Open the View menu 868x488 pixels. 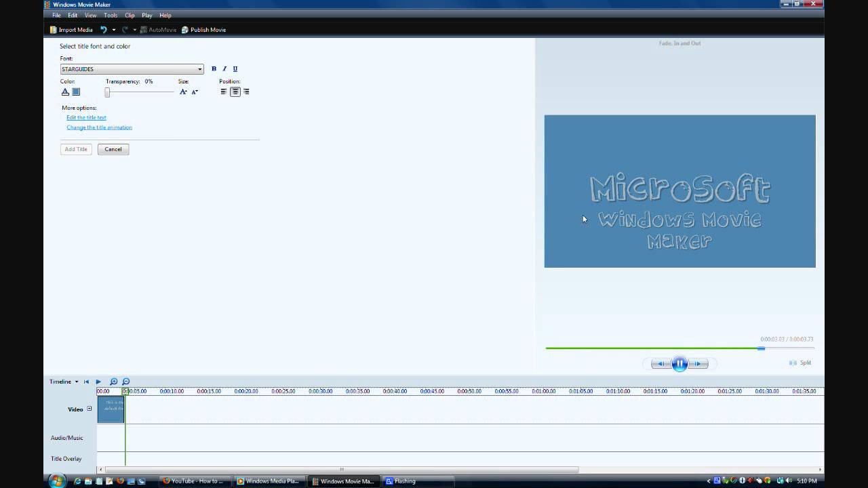pos(90,15)
